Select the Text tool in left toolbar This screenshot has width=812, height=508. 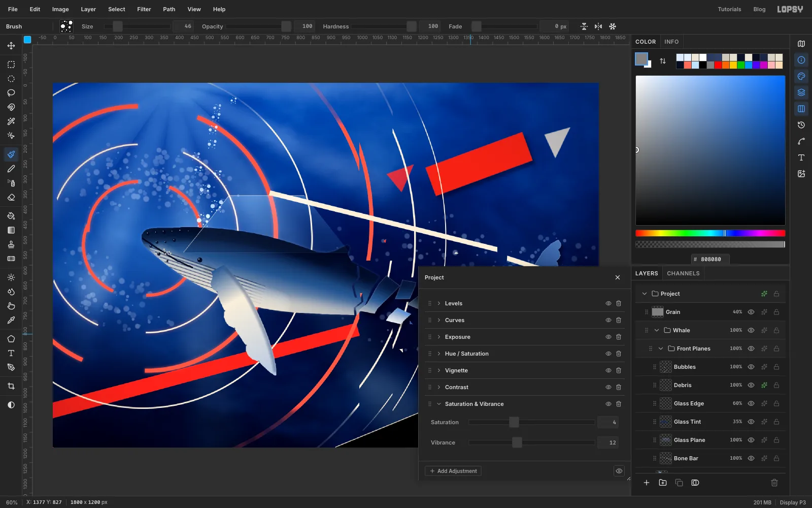pyautogui.click(x=11, y=353)
